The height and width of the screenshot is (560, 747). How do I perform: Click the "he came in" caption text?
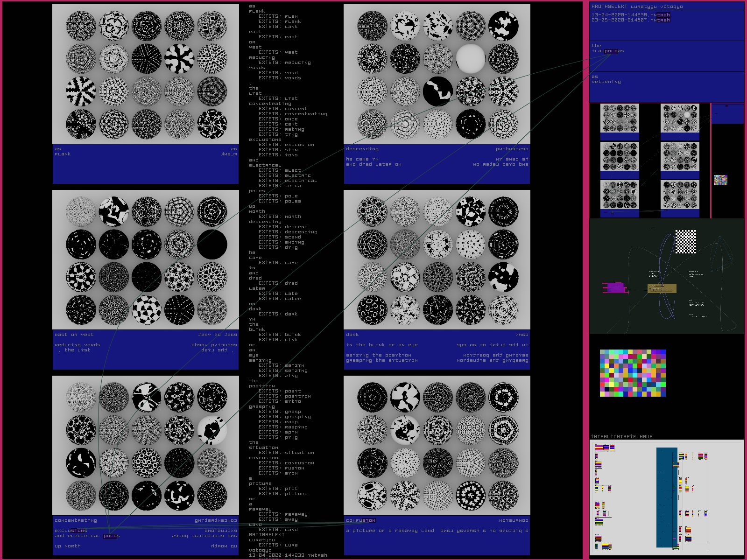[362, 159]
